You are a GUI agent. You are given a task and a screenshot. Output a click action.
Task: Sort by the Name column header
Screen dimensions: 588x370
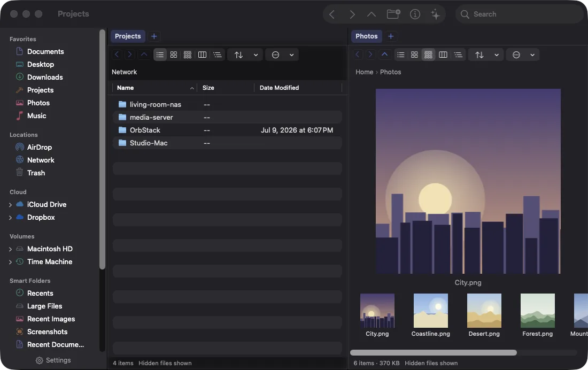coord(154,88)
